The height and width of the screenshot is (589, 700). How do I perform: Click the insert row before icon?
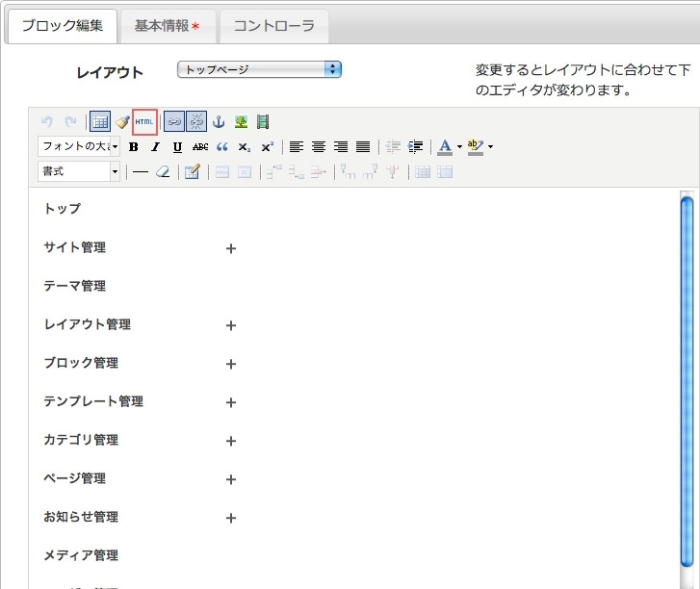pyautogui.click(x=274, y=171)
